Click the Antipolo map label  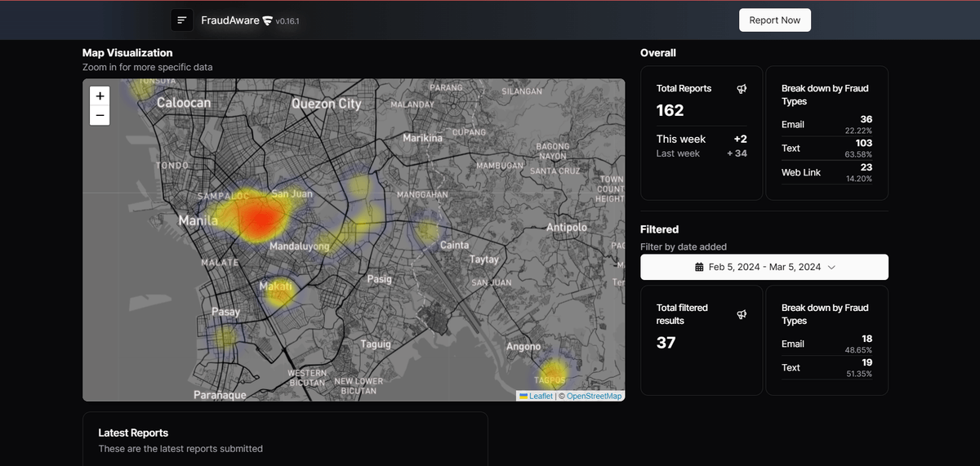click(x=567, y=227)
